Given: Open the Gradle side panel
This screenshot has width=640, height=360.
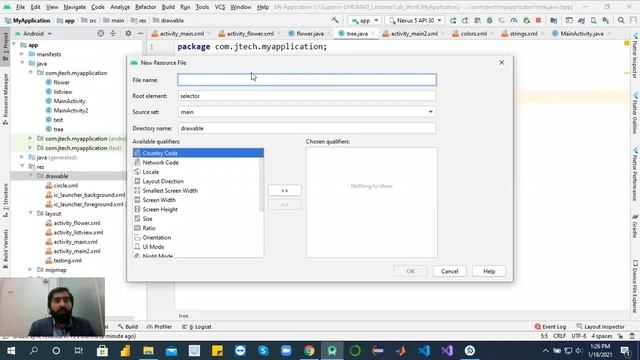Looking at the screenshot, I should coord(635,226).
